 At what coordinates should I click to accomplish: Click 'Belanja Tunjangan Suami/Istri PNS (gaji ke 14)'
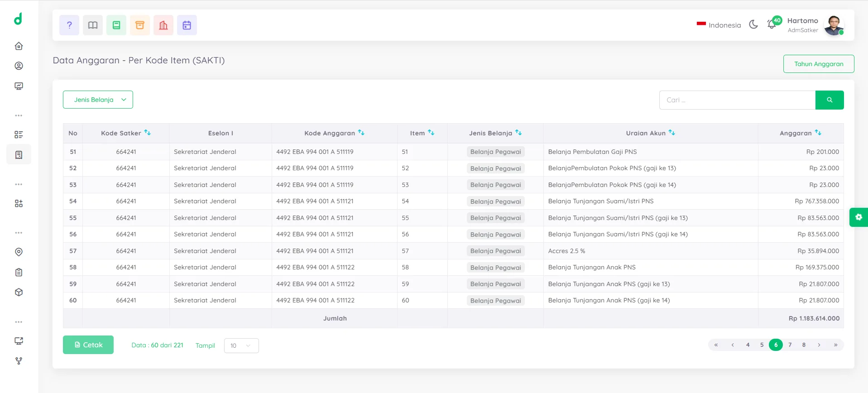(x=618, y=234)
